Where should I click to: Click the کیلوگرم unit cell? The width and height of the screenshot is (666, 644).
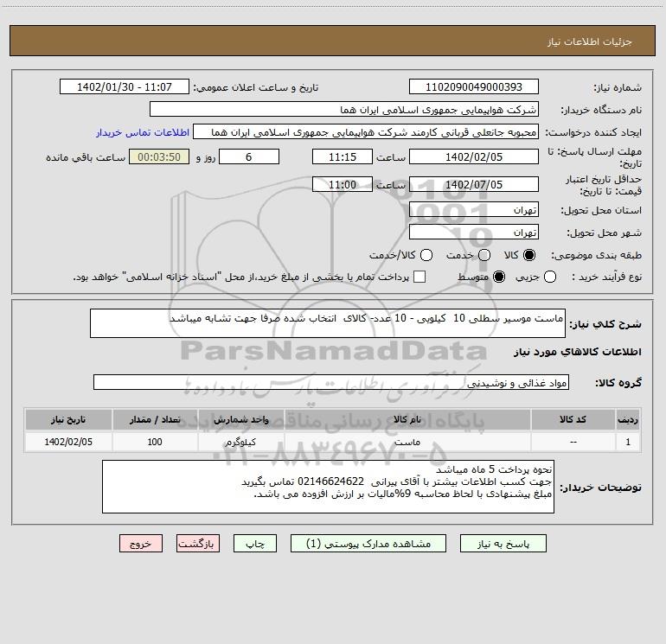(x=241, y=442)
